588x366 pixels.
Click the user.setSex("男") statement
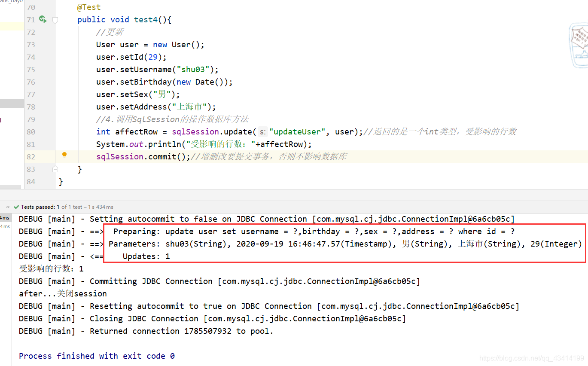tap(138, 95)
